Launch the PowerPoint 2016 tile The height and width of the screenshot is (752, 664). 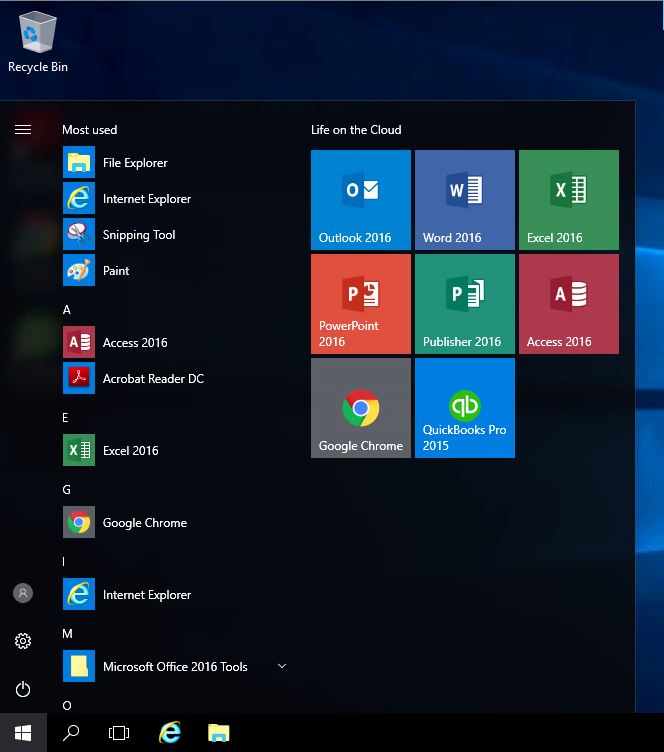(x=361, y=304)
